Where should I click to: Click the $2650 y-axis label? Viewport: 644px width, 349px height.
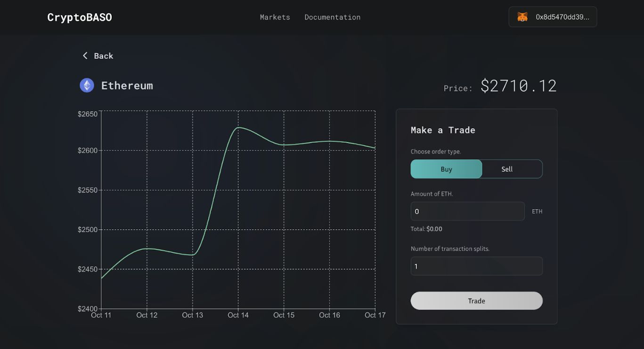coord(88,114)
